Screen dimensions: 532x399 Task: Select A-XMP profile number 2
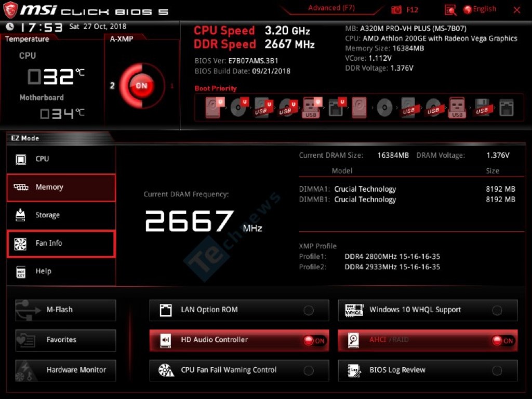pos(112,86)
